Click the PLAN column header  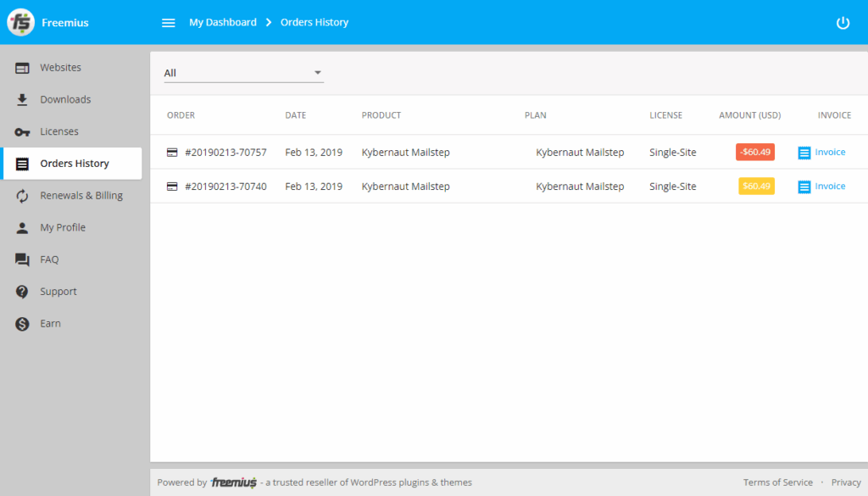(536, 115)
